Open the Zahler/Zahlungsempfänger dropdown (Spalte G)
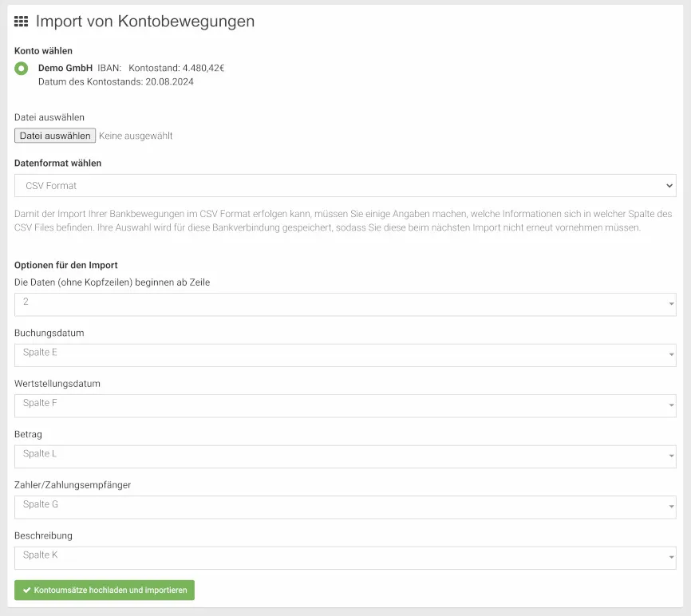691x616 pixels. tap(345, 507)
